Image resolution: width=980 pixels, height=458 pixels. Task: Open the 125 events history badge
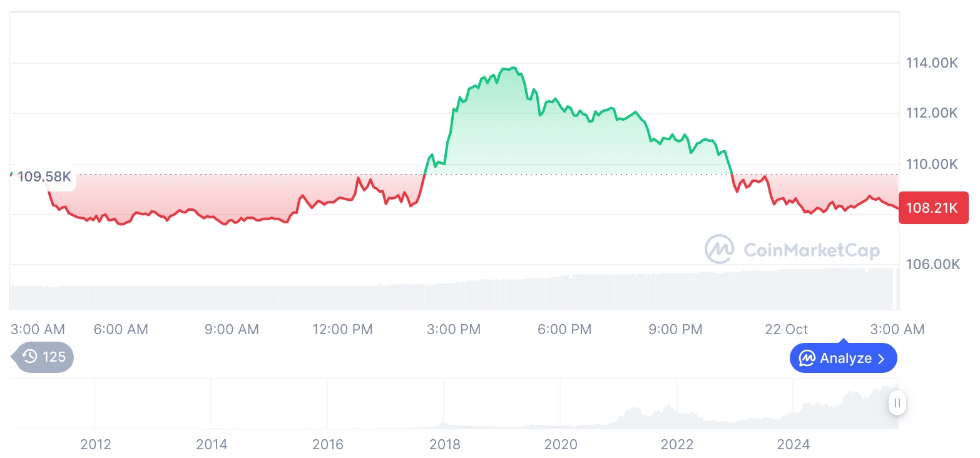pyautogui.click(x=44, y=357)
